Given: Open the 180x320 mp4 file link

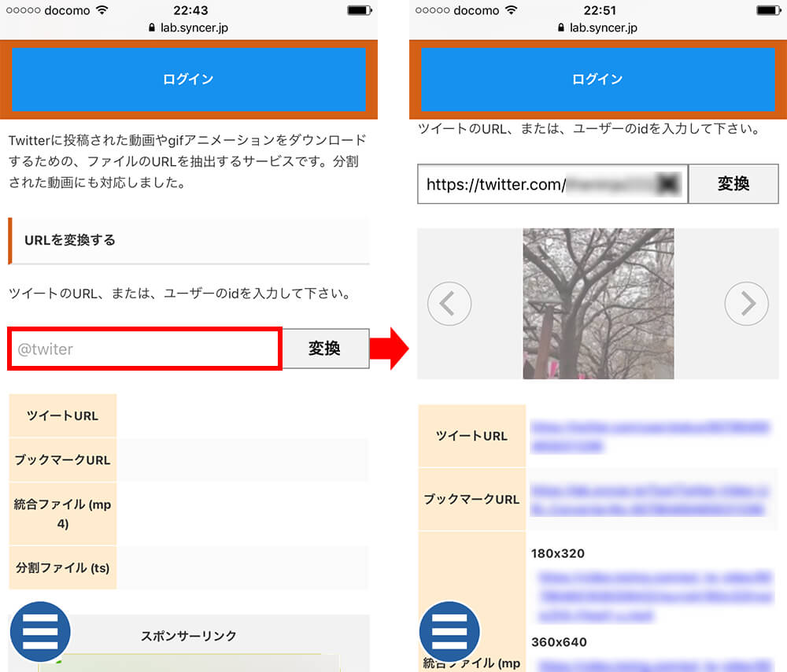Looking at the screenshot, I should (655, 596).
